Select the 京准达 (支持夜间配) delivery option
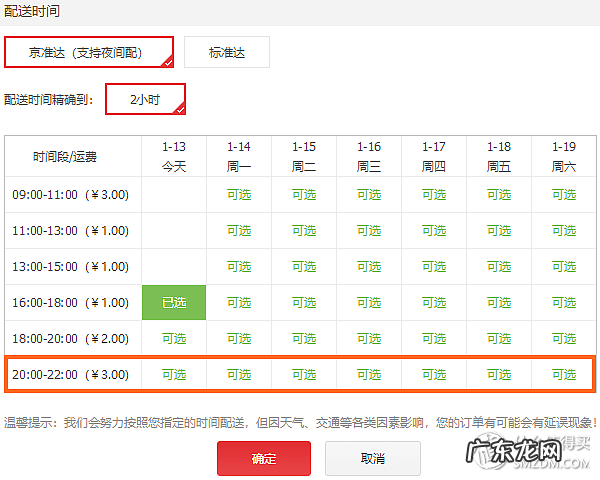 (x=89, y=52)
